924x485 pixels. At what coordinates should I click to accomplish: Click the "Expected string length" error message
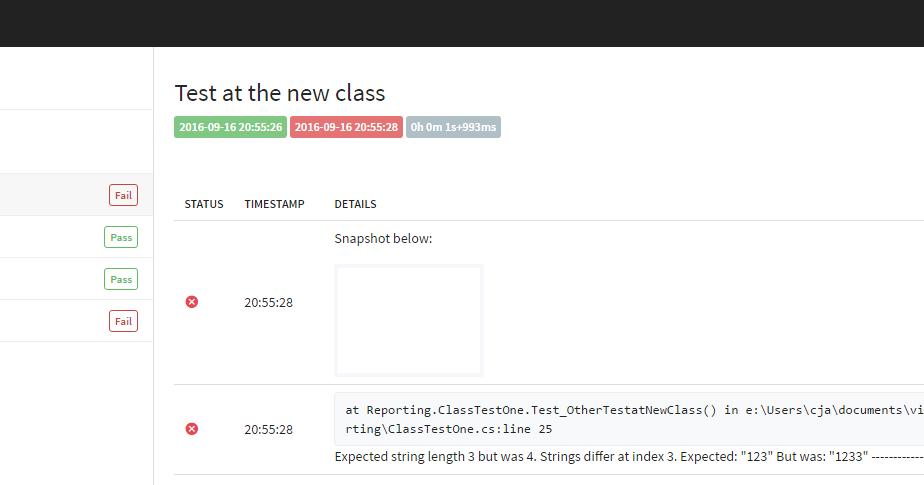tap(600, 457)
